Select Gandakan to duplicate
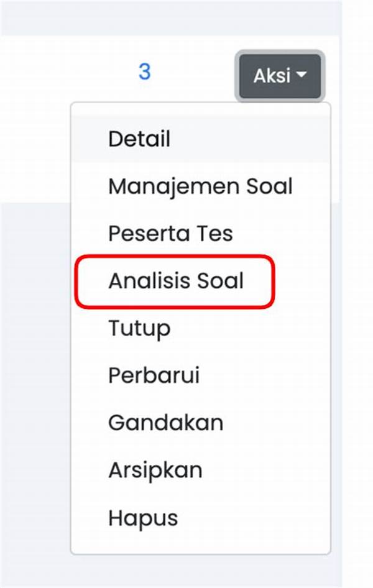 click(x=165, y=423)
